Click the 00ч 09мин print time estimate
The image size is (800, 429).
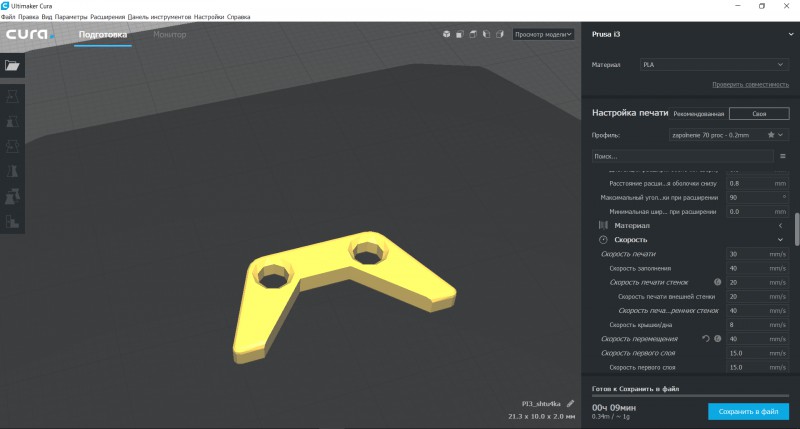(x=614, y=408)
